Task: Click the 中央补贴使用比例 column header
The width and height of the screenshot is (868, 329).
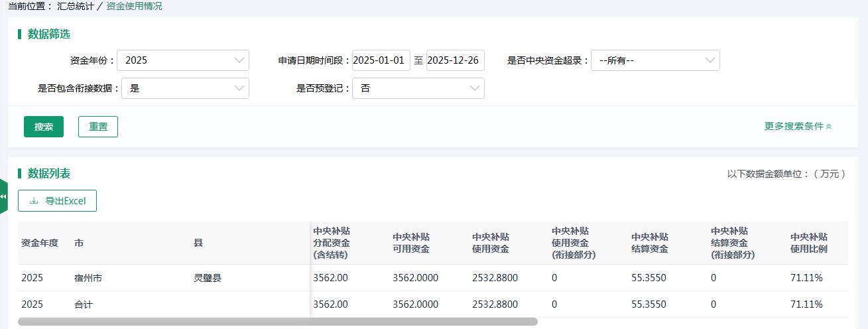Action: click(x=809, y=243)
